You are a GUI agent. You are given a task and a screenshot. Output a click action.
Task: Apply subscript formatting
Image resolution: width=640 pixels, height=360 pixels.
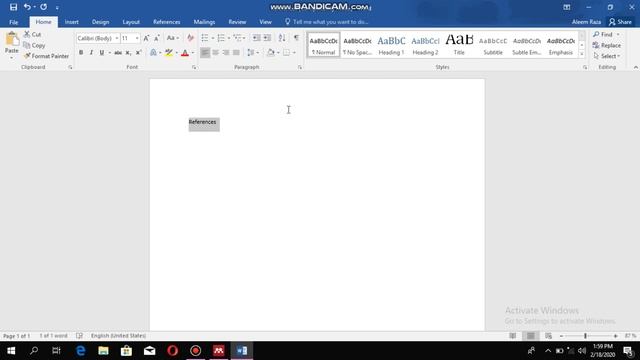point(128,53)
